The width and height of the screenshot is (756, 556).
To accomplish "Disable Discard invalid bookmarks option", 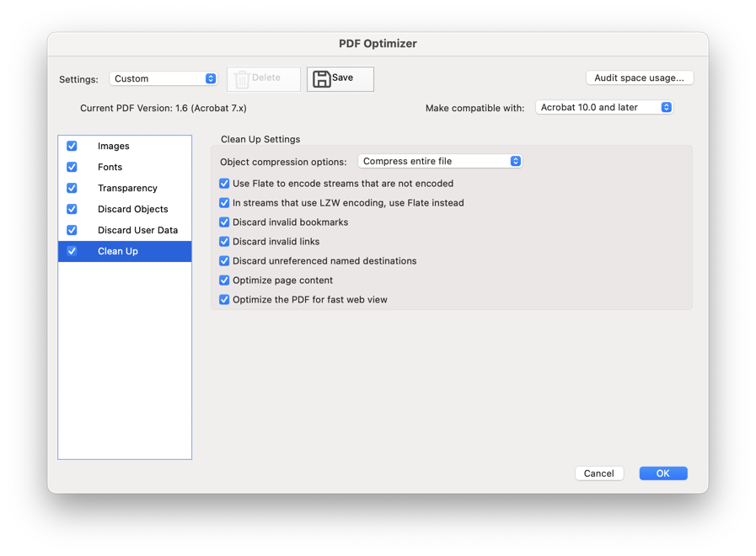I will [224, 222].
